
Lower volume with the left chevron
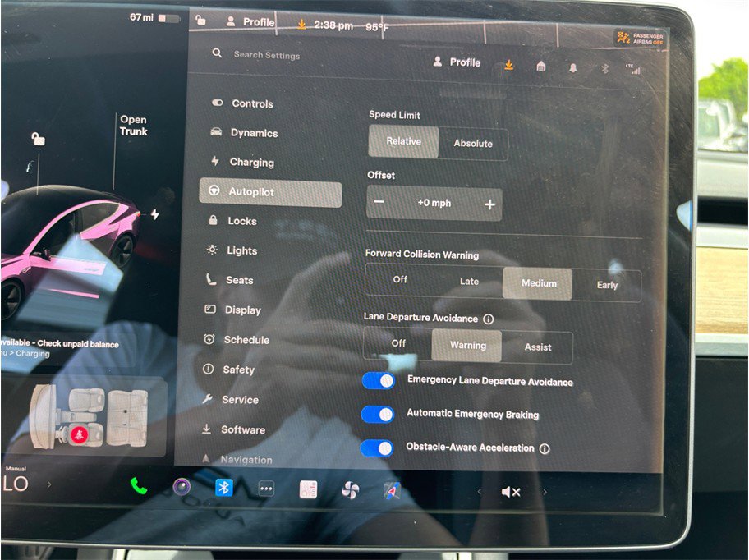(x=479, y=491)
